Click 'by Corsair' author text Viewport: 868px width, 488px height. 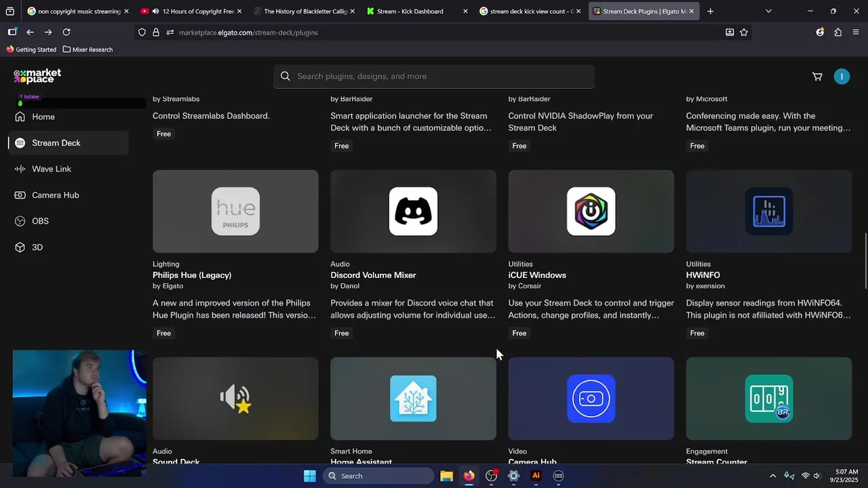point(525,286)
